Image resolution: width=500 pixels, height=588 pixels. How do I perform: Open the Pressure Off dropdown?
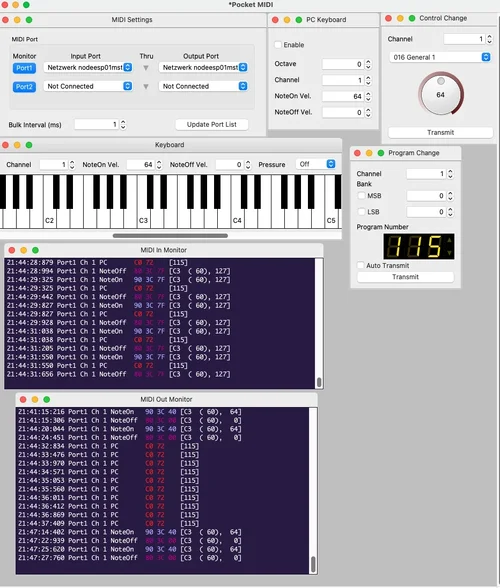(x=315, y=164)
